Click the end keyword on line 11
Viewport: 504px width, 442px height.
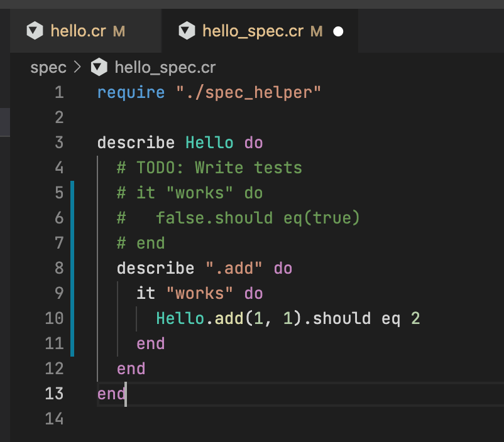click(x=151, y=343)
